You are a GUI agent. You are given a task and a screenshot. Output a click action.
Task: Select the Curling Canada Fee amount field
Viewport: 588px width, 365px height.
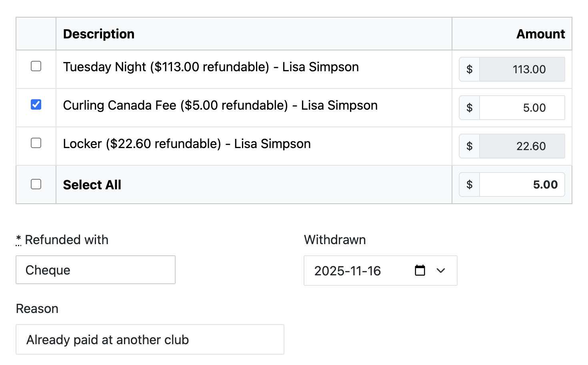click(521, 108)
